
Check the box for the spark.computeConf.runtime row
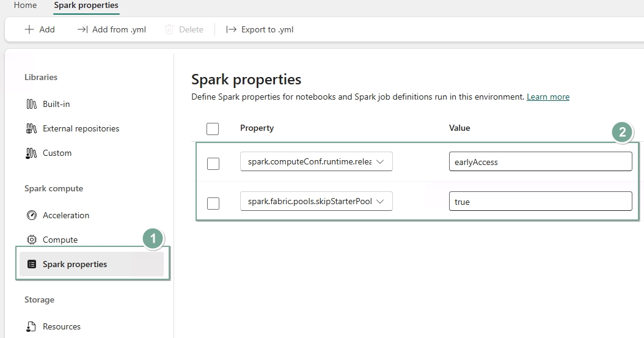click(x=213, y=164)
